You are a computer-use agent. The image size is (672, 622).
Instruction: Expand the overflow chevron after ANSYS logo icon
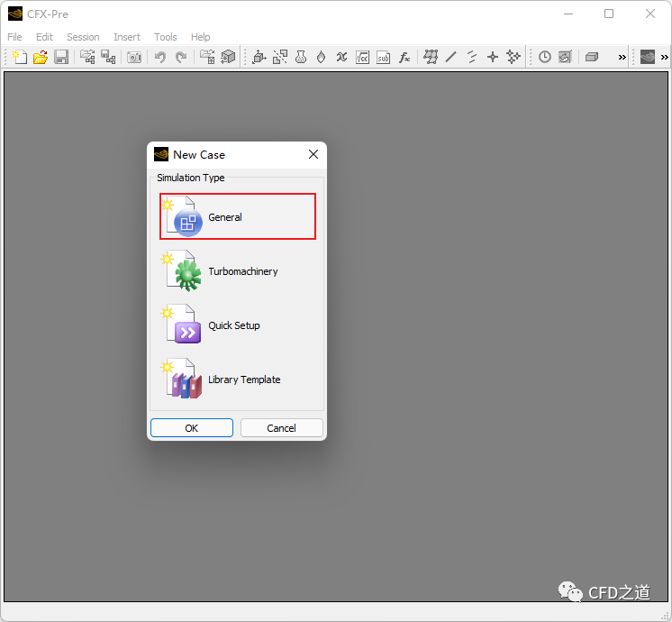point(664,57)
